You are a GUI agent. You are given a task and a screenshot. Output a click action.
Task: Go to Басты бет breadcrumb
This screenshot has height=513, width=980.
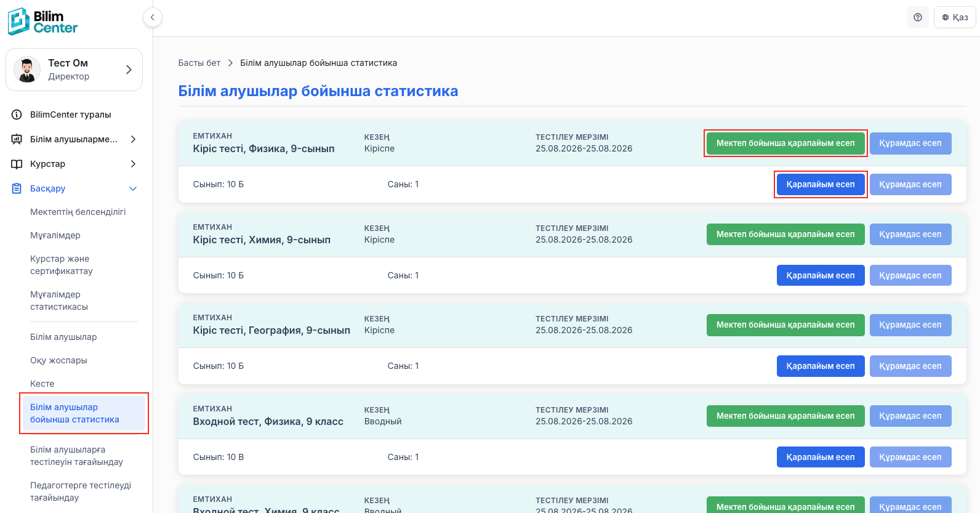coord(199,63)
